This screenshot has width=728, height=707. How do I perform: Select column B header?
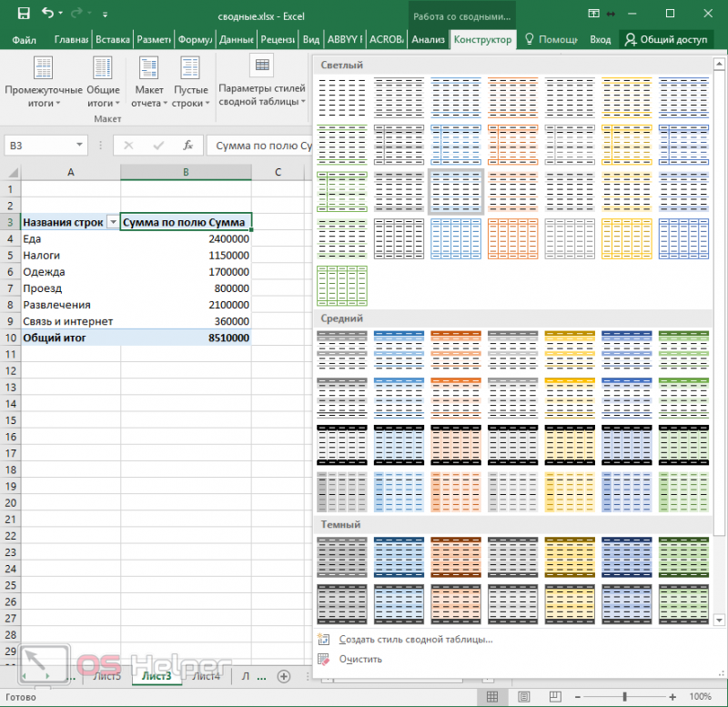tap(186, 172)
